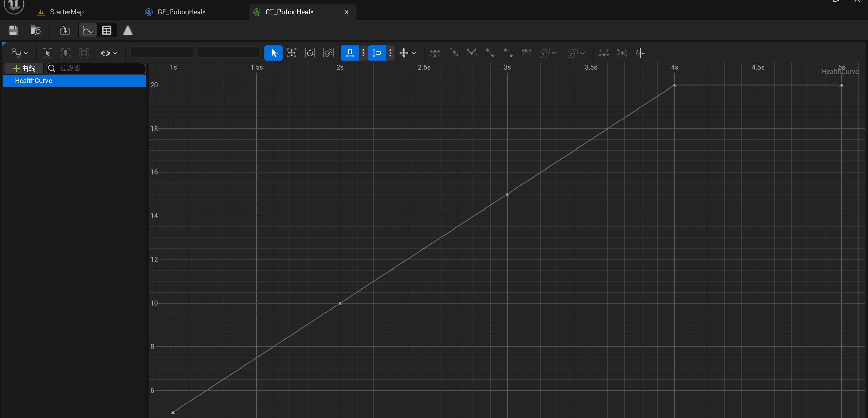Activate the Transform tool
Image resolution: width=868 pixels, height=418 pixels.
click(292, 53)
